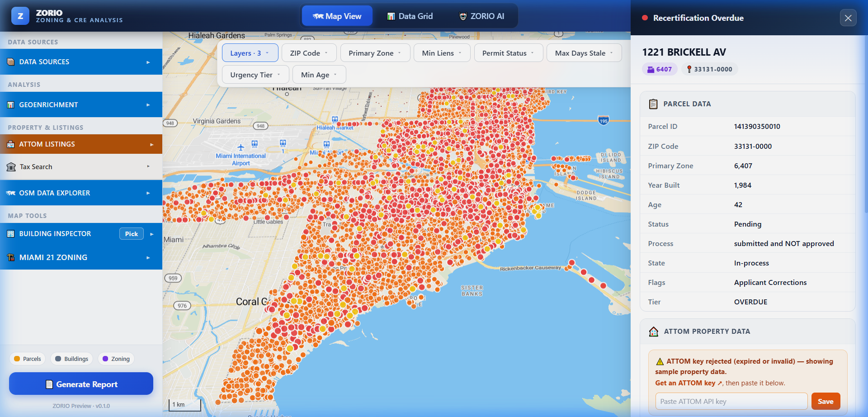Expand the Miami 21 Zoning section arrow
Image resolution: width=868 pixels, height=417 pixels.
pos(148,257)
